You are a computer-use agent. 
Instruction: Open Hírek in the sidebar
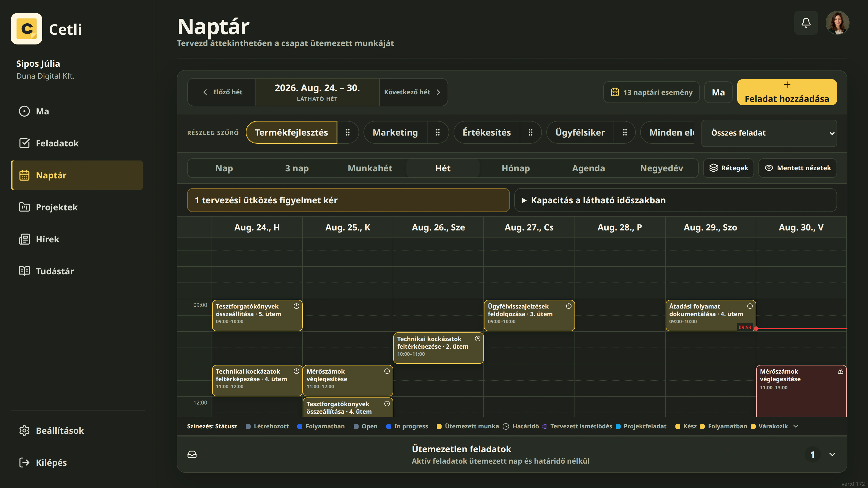[x=77, y=239]
